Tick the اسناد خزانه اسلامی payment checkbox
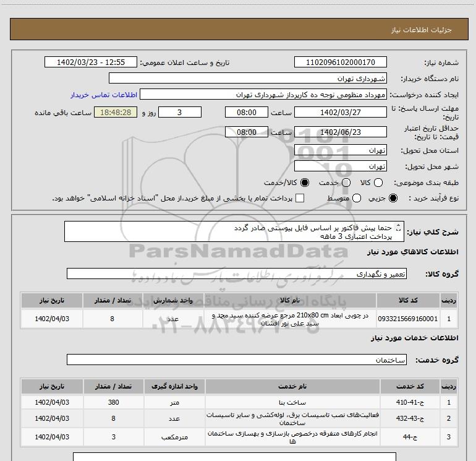Viewport: 476px width, 461px height. pos(300,198)
